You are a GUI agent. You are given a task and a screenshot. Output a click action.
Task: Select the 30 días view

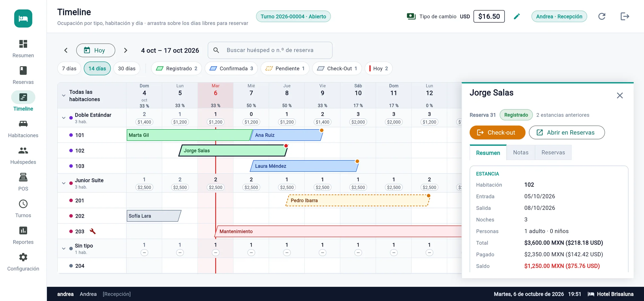127,68
